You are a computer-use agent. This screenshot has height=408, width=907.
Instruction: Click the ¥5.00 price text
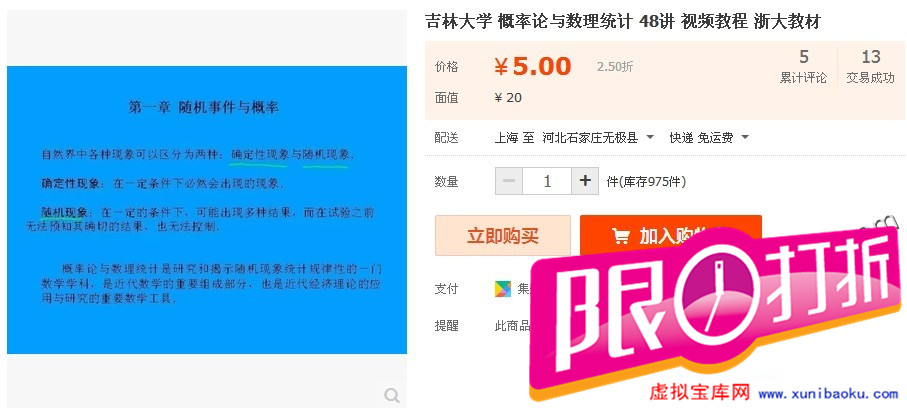533,67
